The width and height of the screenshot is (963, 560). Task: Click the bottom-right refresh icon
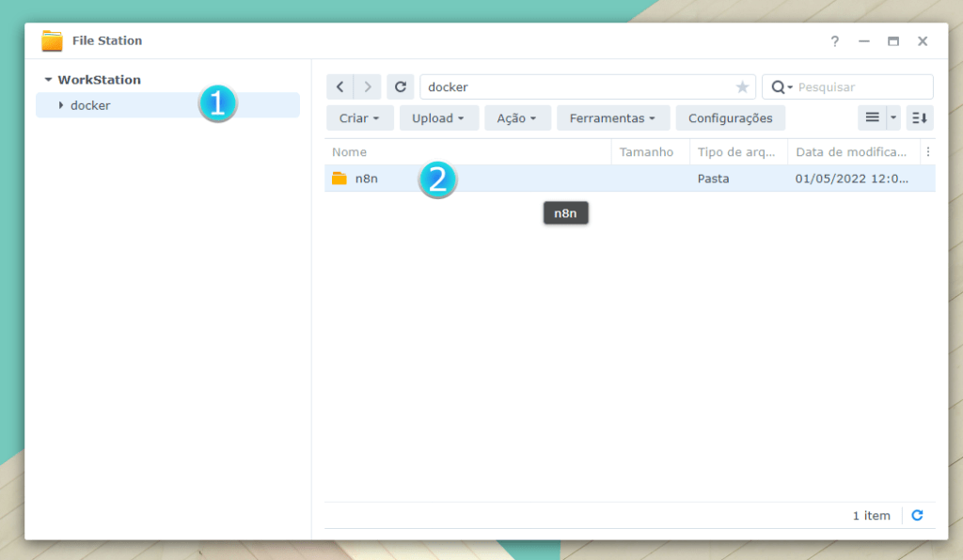(918, 516)
